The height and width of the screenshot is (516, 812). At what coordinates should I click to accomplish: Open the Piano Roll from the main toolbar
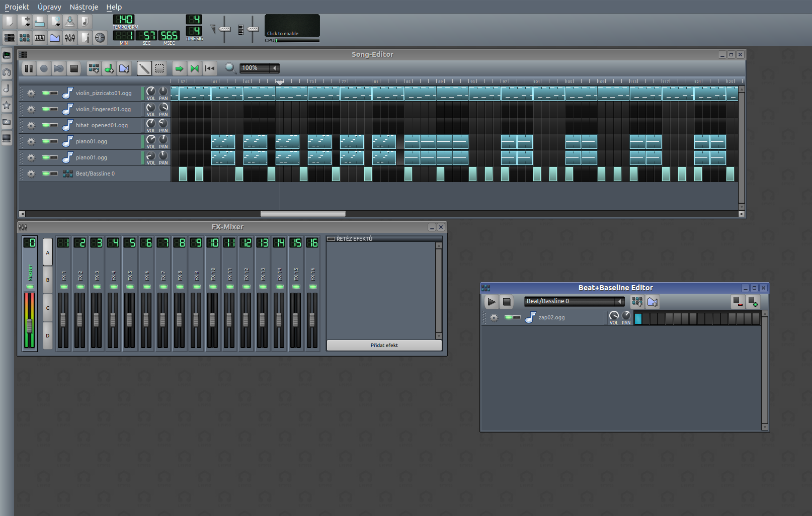click(40, 38)
